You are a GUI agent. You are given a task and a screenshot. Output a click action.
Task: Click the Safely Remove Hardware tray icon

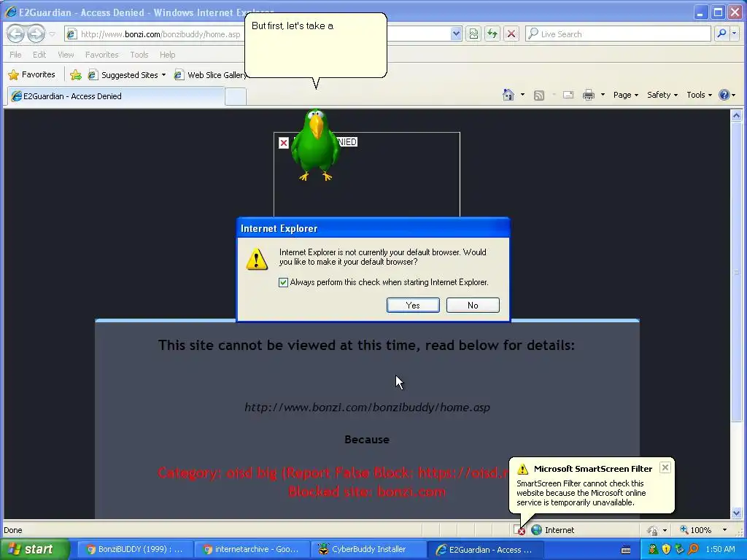click(680, 550)
